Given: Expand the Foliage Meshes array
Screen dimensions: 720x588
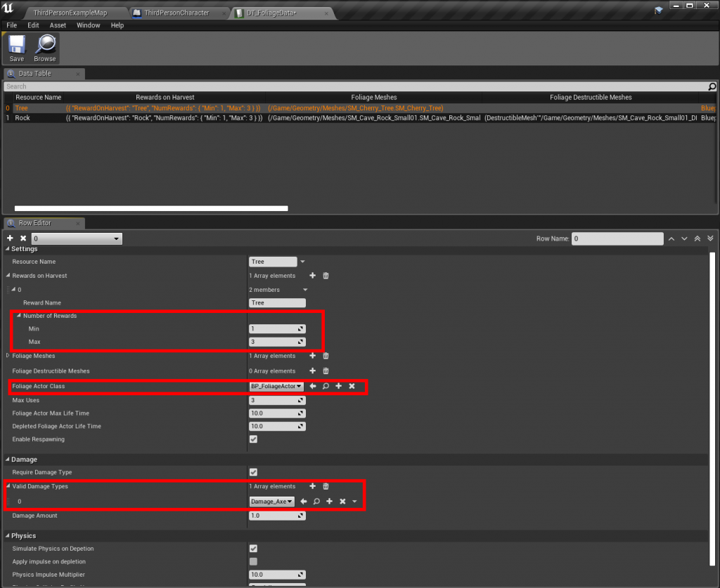Looking at the screenshot, I should coord(8,356).
